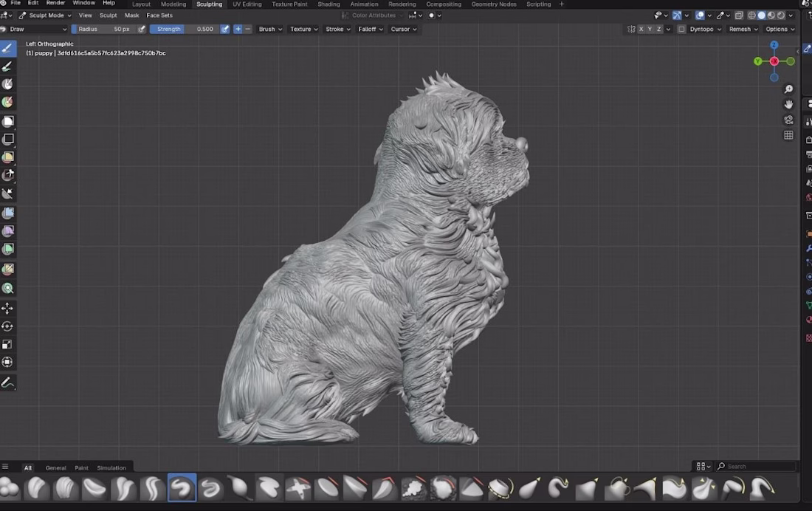The image size is (812, 511).
Task: Toggle the camera view icon
Action: click(x=788, y=120)
